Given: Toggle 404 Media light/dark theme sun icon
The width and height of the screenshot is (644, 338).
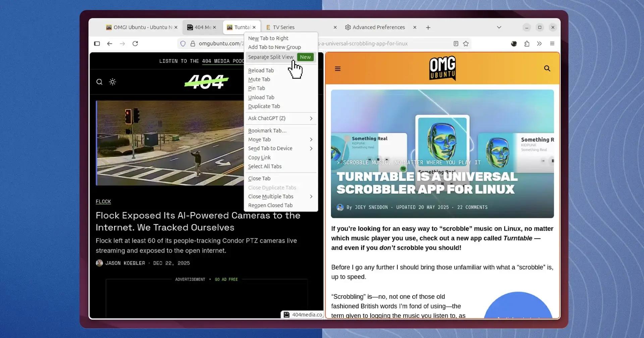Looking at the screenshot, I should [x=113, y=82].
